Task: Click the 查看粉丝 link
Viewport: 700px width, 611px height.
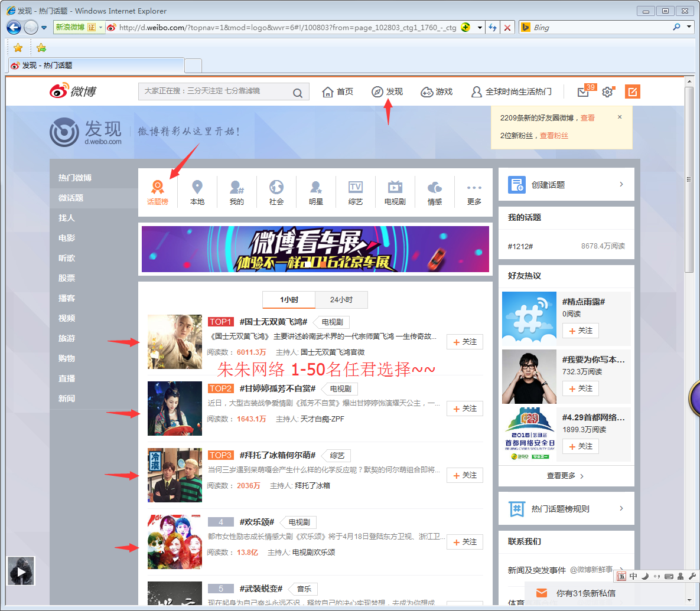Action: (554, 136)
